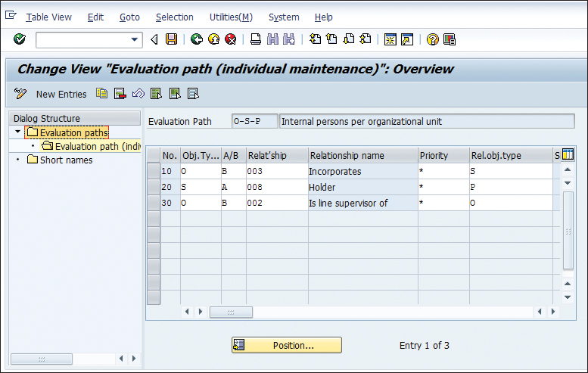Click the Priority column header
Screen dimensions: 588x373
click(x=443, y=155)
